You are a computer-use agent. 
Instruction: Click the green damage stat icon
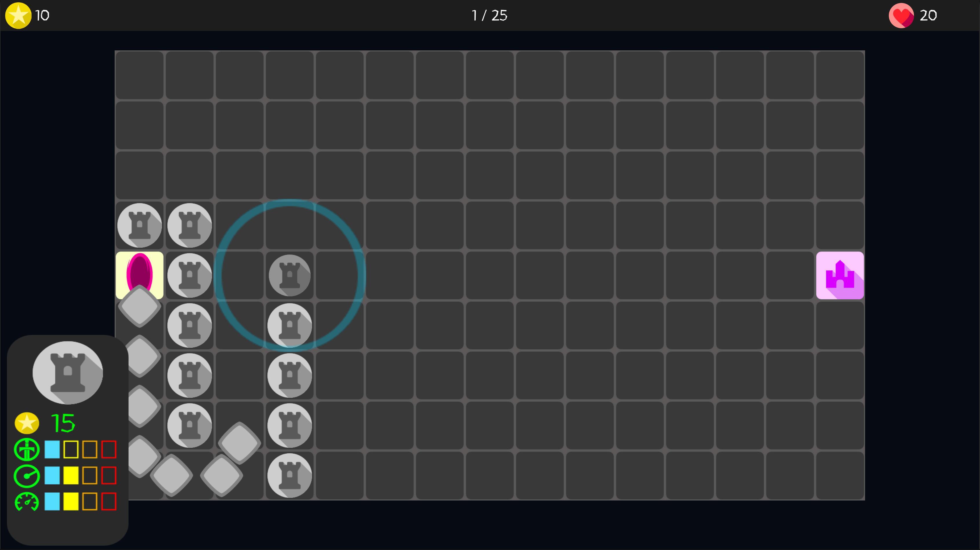tap(27, 450)
